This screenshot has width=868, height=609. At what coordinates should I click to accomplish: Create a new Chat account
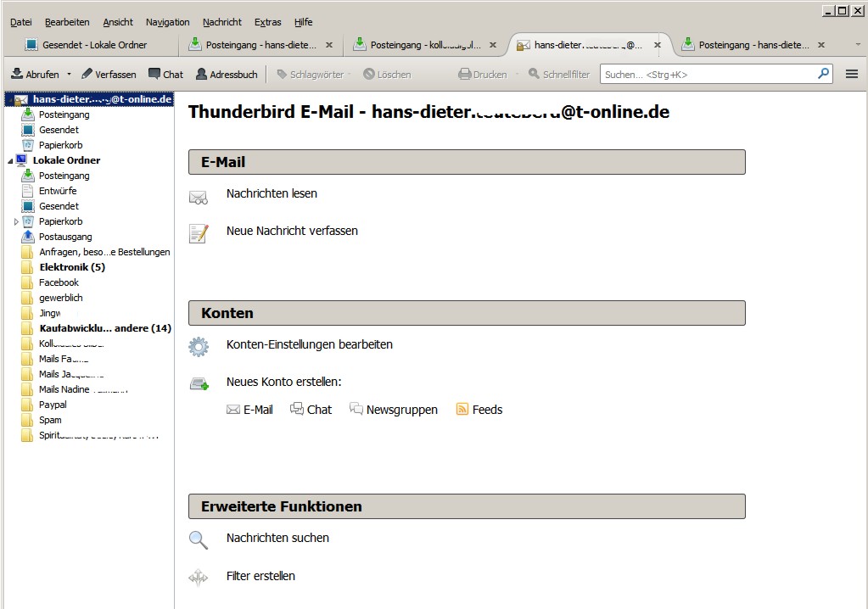pos(311,410)
